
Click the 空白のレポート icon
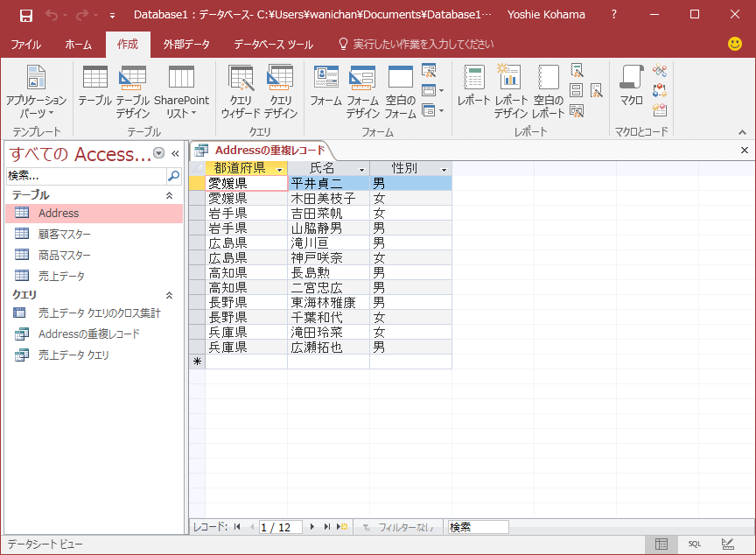pyautogui.click(x=549, y=92)
